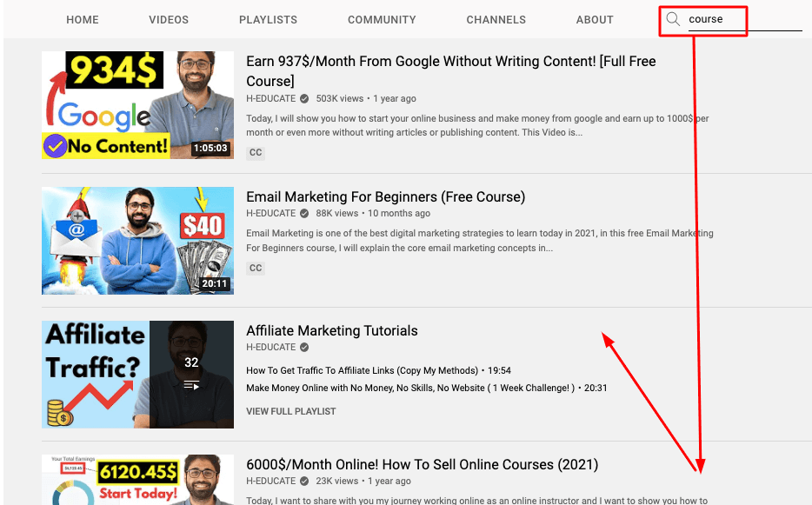Click CC badge under Earn 937$/Month video
Viewport: 812px width, 505px height.
(x=256, y=153)
